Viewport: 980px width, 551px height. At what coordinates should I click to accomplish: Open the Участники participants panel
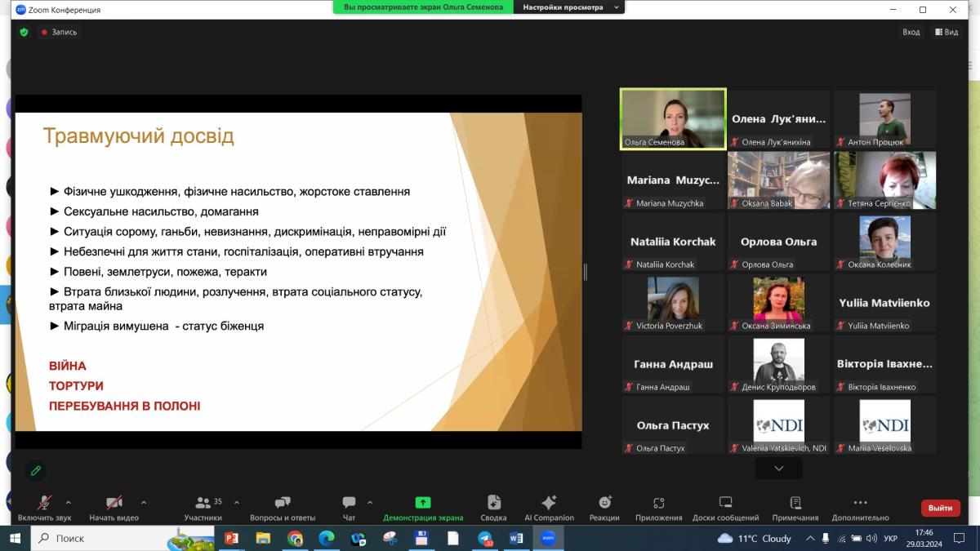point(203,508)
